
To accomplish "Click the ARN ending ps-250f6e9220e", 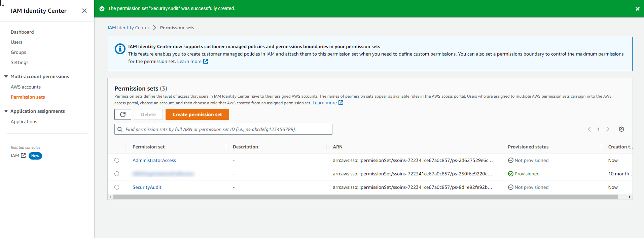I will (413, 174).
